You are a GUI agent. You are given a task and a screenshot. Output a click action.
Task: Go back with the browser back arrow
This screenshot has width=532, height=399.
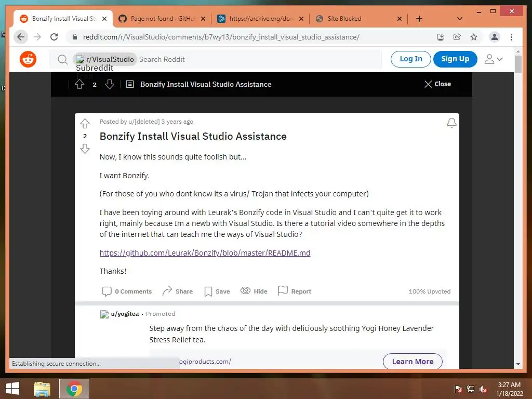click(21, 37)
